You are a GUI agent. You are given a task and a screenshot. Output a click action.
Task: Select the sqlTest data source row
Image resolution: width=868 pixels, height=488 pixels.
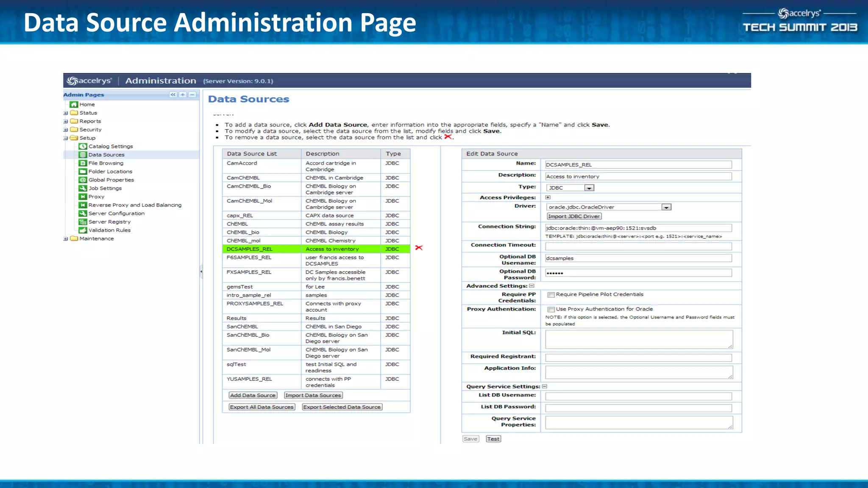316,367
